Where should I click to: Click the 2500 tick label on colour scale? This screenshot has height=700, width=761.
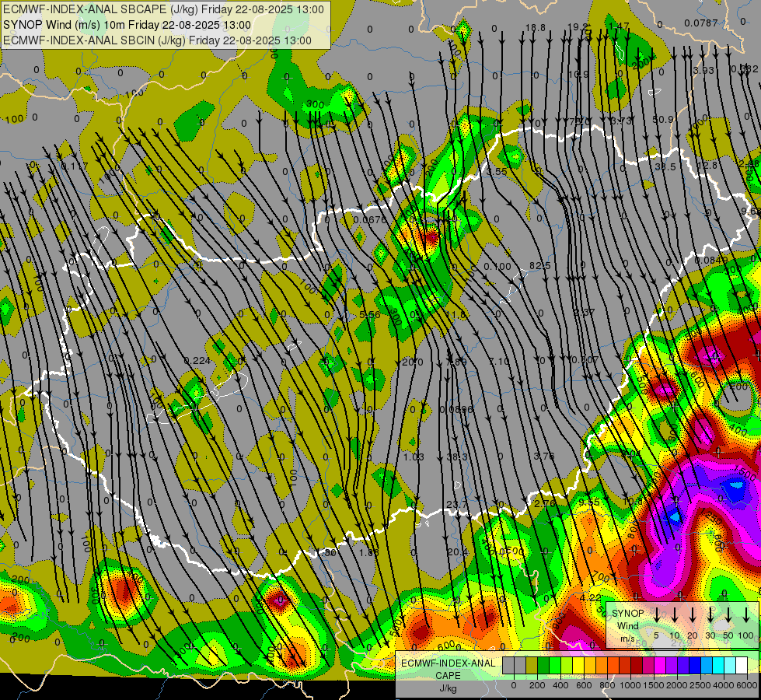(700, 685)
